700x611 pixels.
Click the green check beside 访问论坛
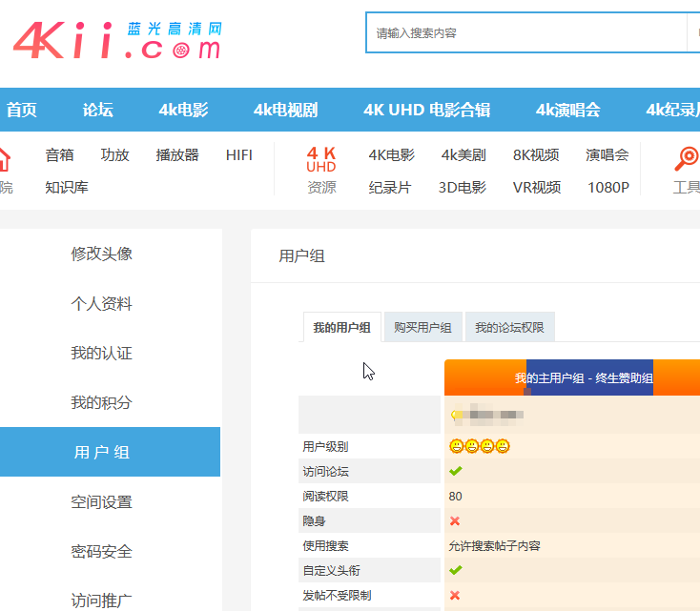(x=455, y=471)
